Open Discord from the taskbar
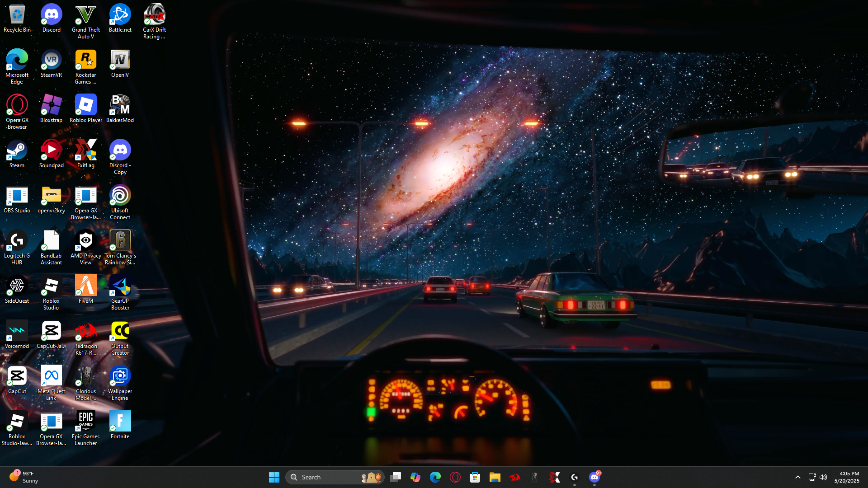Image resolution: width=868 pixels, height=488 pixels. pos(594,477)
